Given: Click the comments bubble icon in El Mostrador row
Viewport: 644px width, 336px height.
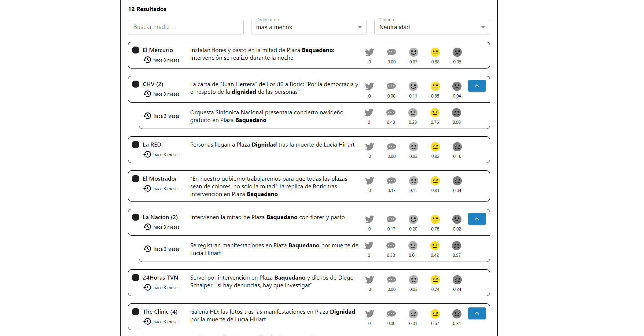Looking at the screenshot, I should tap(391, 181).
